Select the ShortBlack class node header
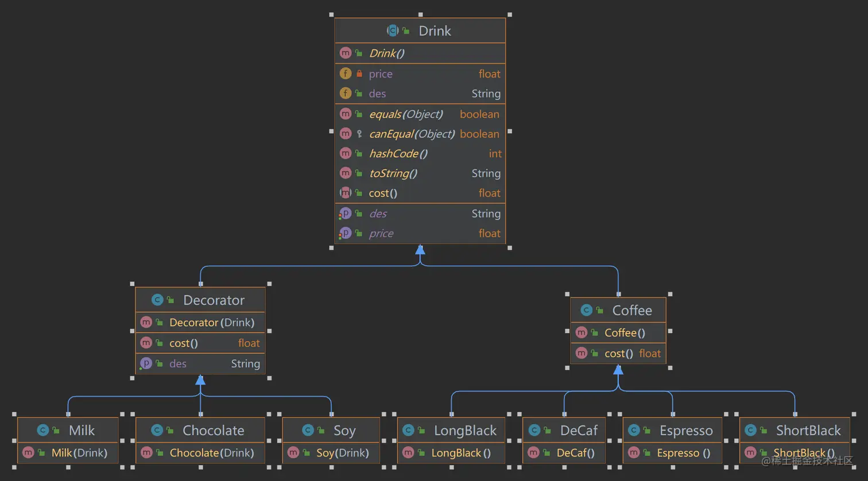Viewport: 868px width, 481px height. [795, 430]
